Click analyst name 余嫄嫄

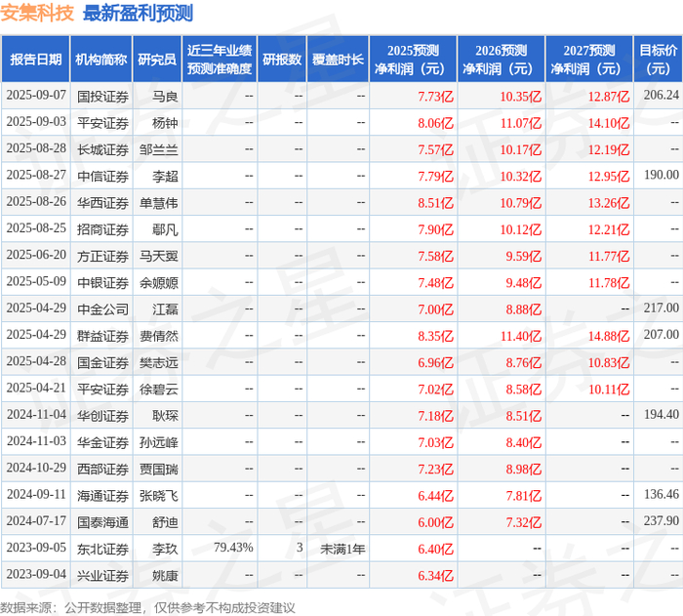(159, 282)
